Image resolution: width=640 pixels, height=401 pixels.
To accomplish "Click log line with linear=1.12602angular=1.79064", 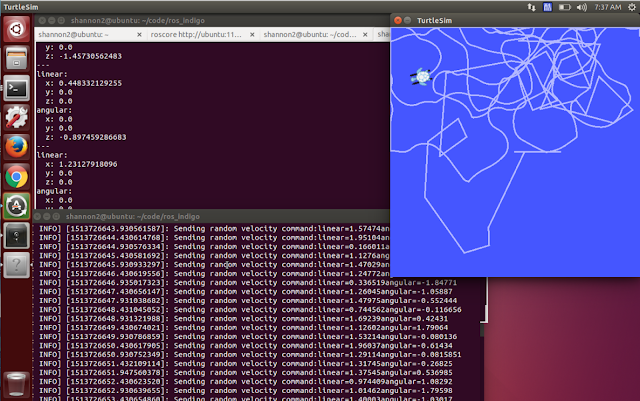I will tap(243, 327).
